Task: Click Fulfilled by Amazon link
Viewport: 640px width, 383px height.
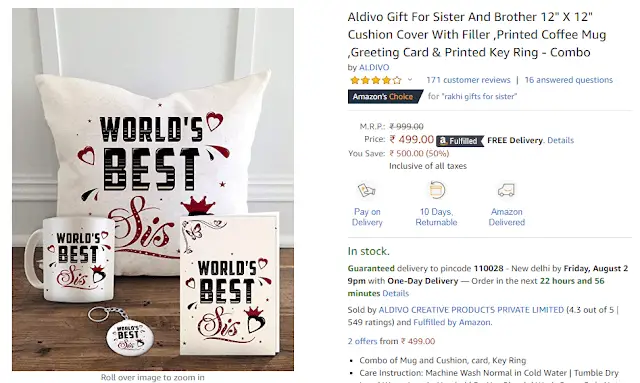Action: pos(452,322)
